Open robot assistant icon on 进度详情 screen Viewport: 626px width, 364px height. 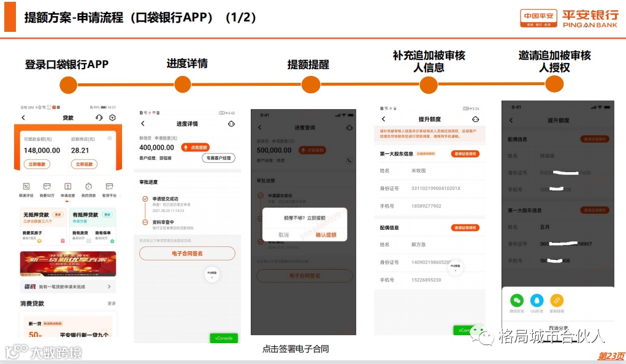[x=231, y=124]
